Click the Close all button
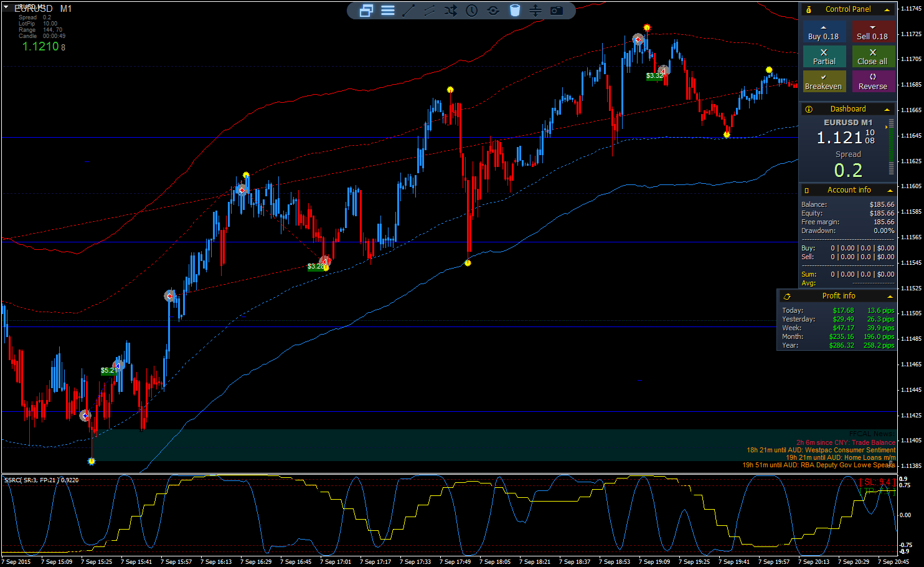924x567 pixels. click(873, 57)
